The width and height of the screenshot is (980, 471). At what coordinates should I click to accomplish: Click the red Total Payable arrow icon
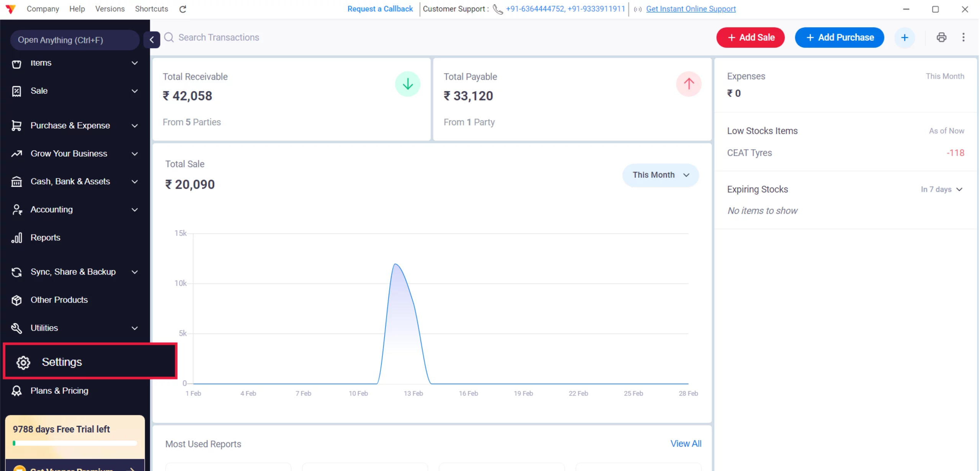(x=688, y=84)
